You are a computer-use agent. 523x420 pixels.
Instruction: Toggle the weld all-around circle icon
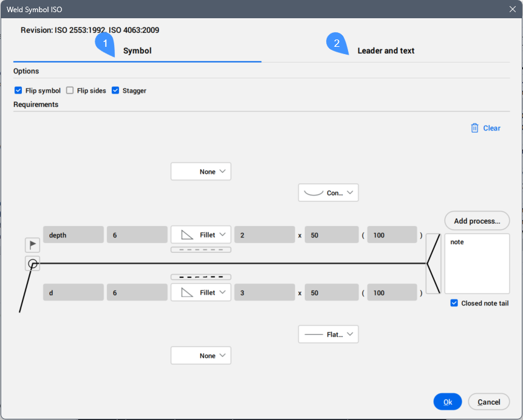[33, 264]
